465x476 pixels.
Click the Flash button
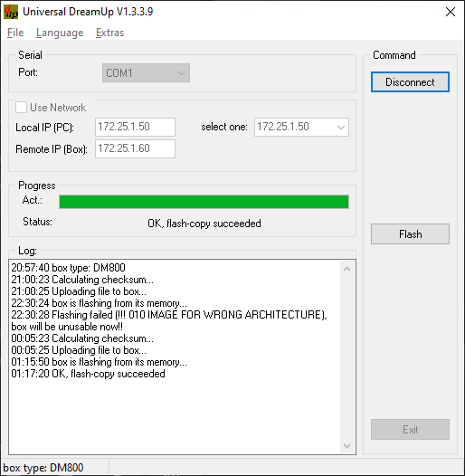(x=410, y=234)
